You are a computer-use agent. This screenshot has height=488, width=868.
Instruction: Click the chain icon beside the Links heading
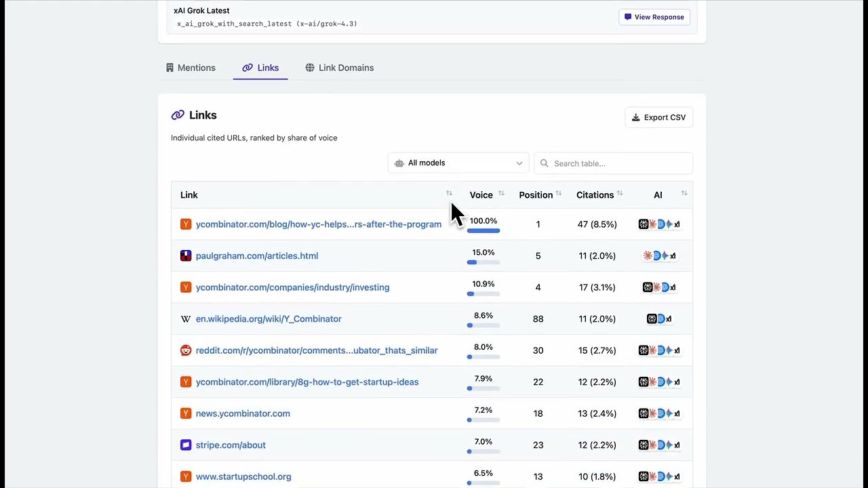click(178, 115)
